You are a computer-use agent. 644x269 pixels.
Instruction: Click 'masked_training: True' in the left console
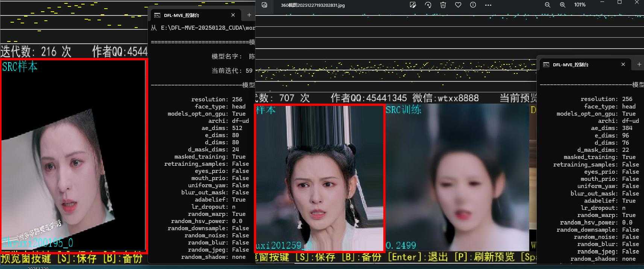[210, 157]
